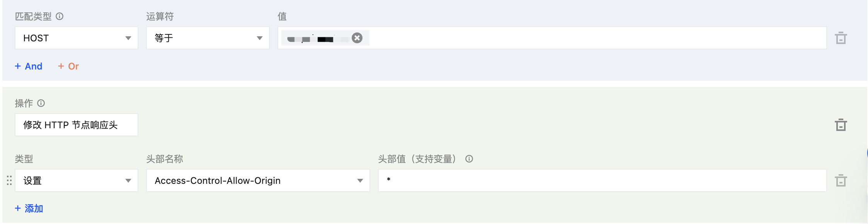Screen dimensions: 868x224
Task: Remove the blurred host value tag
Action: [x=357, y=38]
